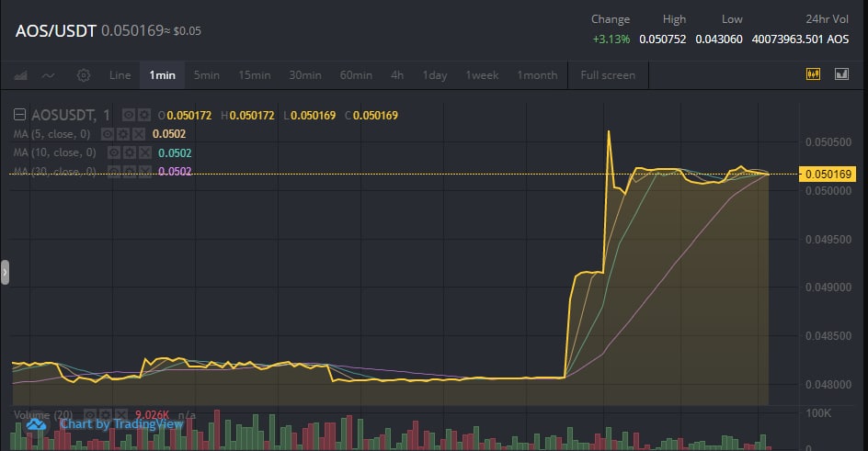The image size is (868, 451).
Task: Switch to 1week interval
Action: pyautogui.click(x=482, y=75)
